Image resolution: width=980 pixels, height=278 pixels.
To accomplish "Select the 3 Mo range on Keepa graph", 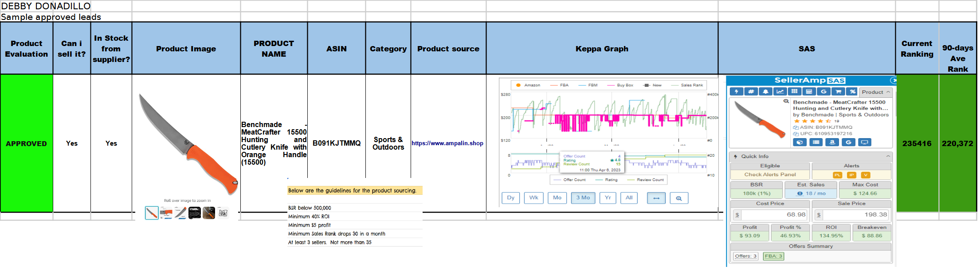I will tap(583, 198).
